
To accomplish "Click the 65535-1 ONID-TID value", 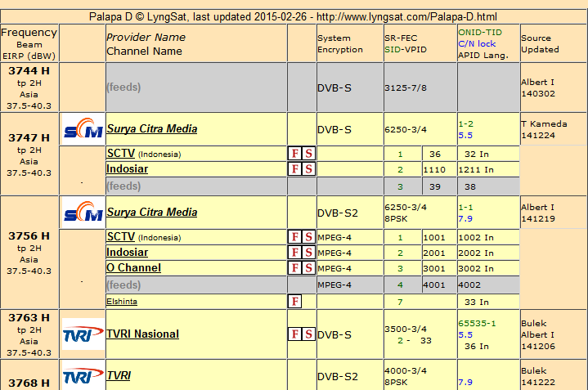I will (477, 323).
